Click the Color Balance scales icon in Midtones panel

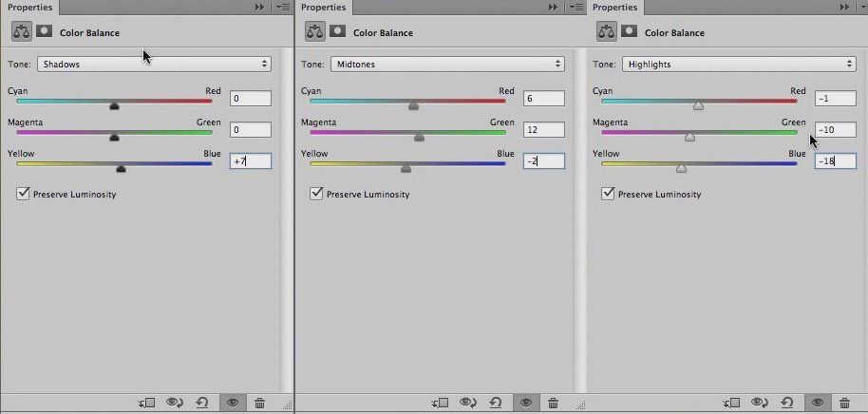pos(315,31)
